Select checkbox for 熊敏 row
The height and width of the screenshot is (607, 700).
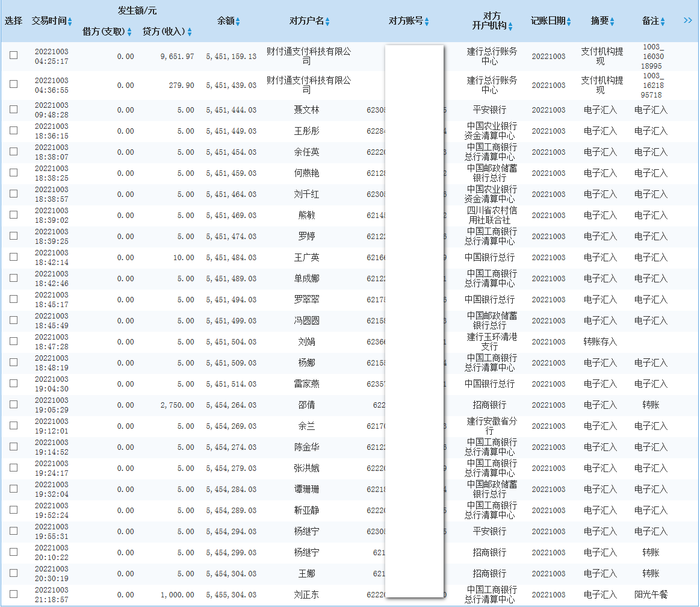tap(14, 215)
